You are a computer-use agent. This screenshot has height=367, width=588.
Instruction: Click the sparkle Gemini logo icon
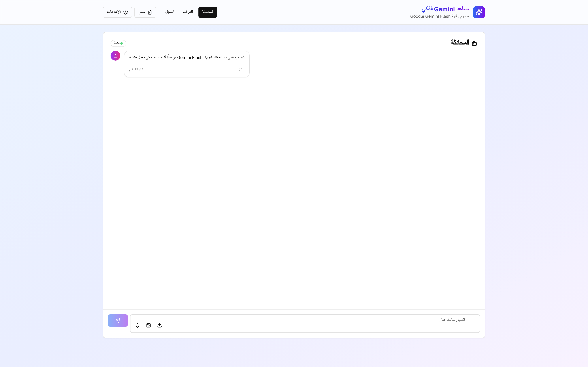click(x=479, y=12)
